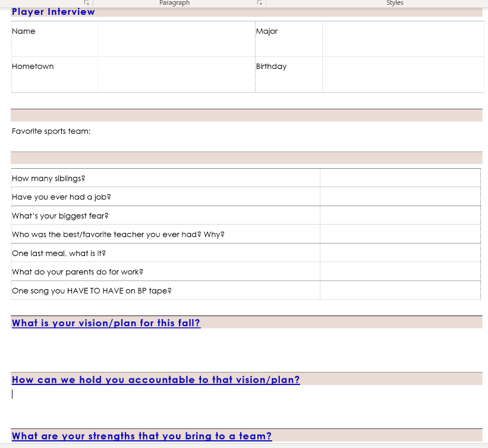
Task: Click 'What is your vision/plan for this fall?' heading
Action: (x=106, y=323)
